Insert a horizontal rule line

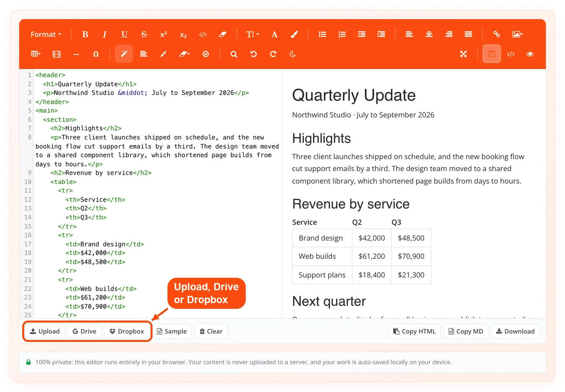pos(76,54)
